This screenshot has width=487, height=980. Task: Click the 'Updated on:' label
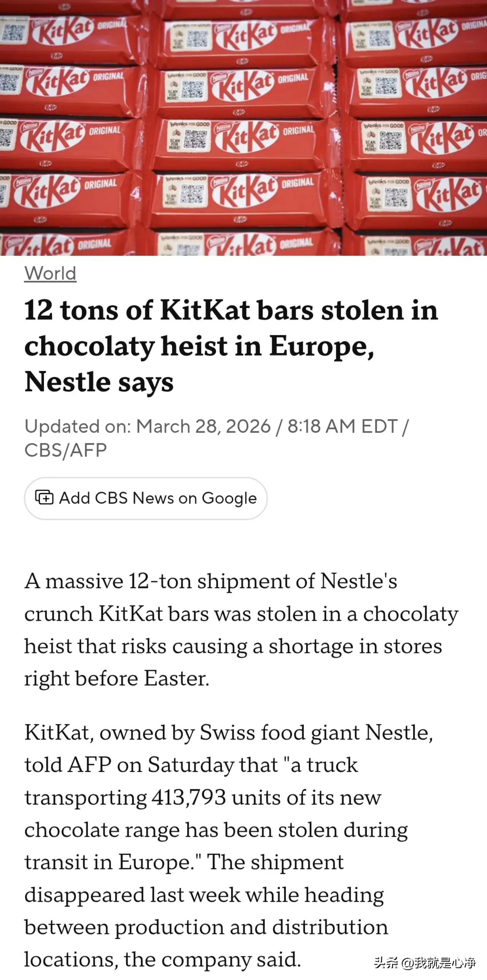78,426
